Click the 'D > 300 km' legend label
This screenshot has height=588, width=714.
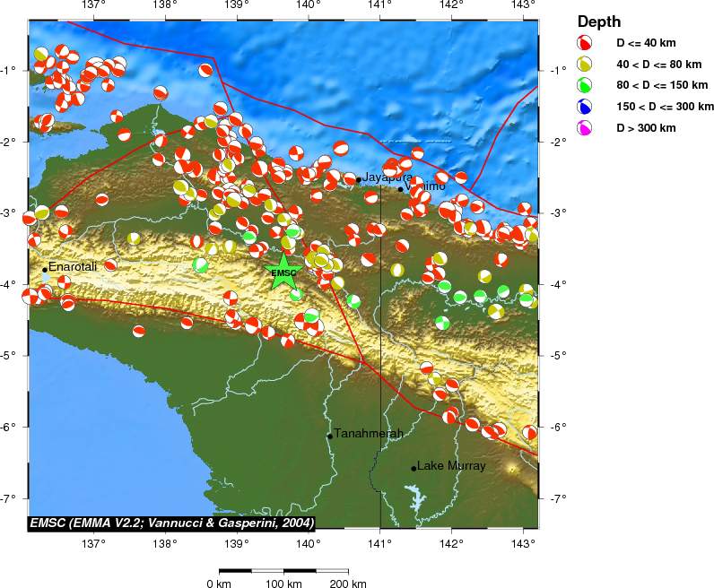(x=646, y=129)
